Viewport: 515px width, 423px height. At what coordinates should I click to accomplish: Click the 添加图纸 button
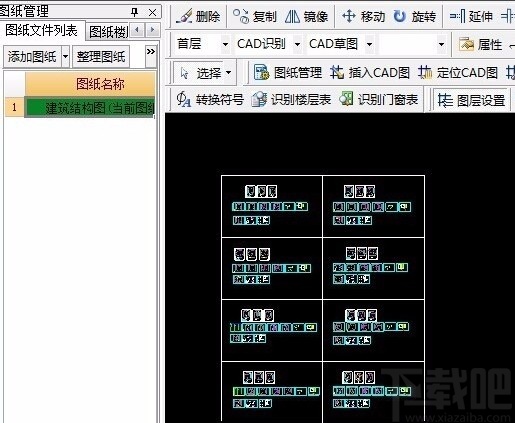coord(32,56)
